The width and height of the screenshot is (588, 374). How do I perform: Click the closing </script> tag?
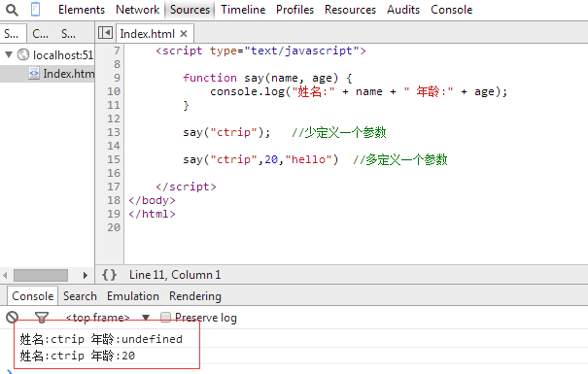186,187
